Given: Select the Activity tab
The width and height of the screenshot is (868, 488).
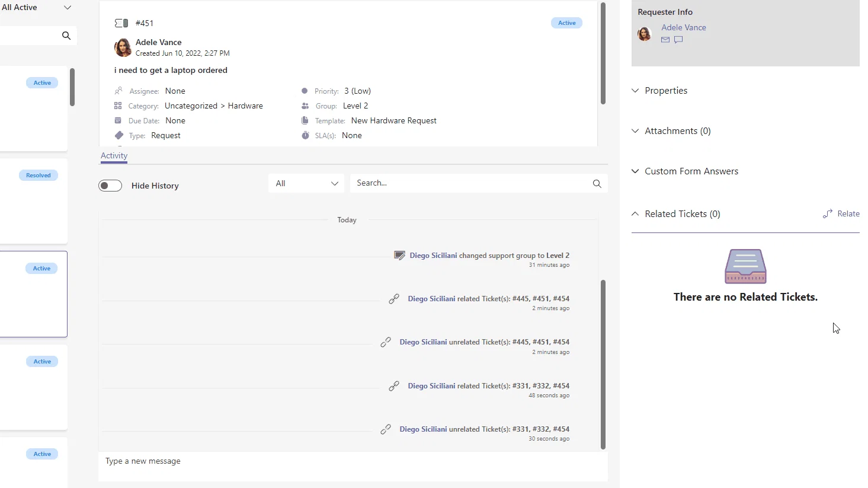Looking at the screenshot, I should [x=114, y=155].
